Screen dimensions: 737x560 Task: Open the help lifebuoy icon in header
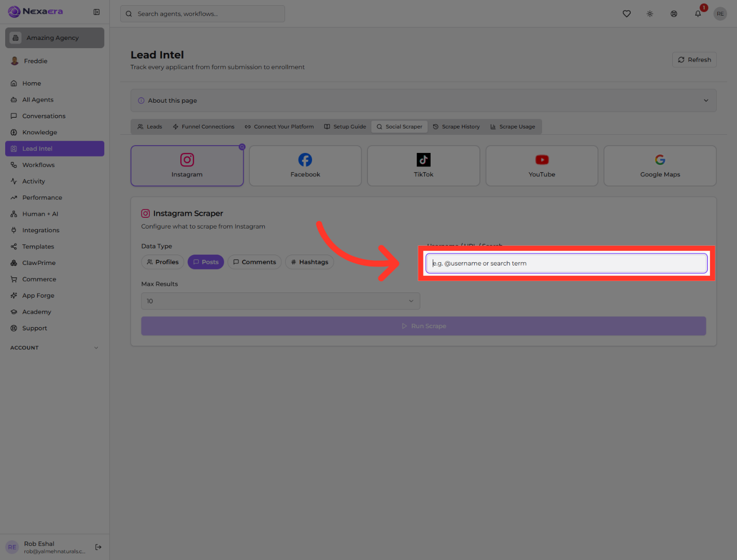[674, 14]
